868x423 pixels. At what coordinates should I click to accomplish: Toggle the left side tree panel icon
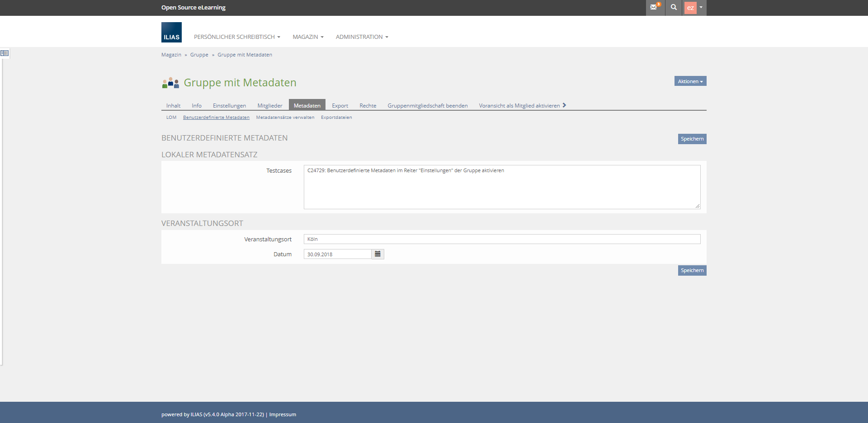click(x=5, y=53)
